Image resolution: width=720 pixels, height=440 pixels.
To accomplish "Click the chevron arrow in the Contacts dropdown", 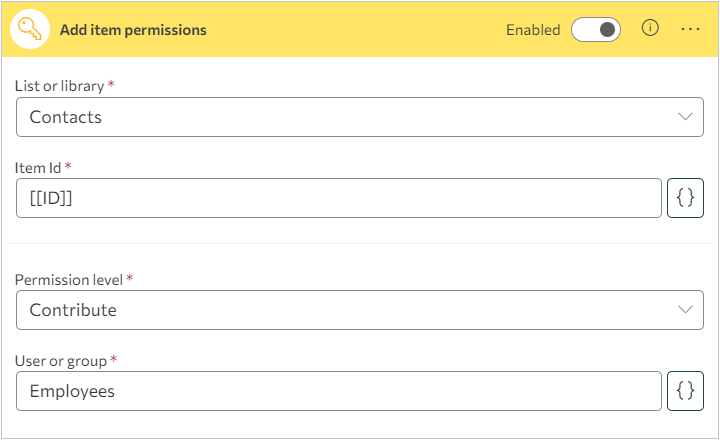I will pyautogui.click(x=685, y=117).
